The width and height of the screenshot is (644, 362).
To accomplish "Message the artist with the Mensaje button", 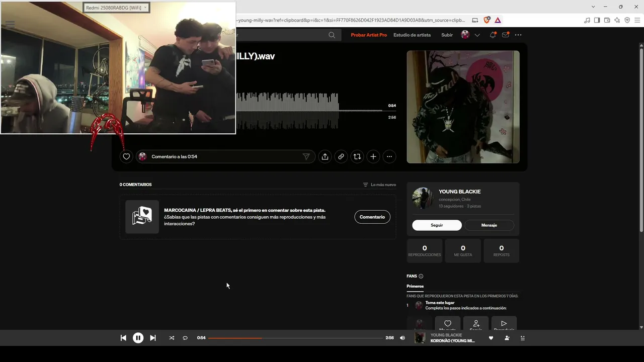I will [x=489, y=225].
